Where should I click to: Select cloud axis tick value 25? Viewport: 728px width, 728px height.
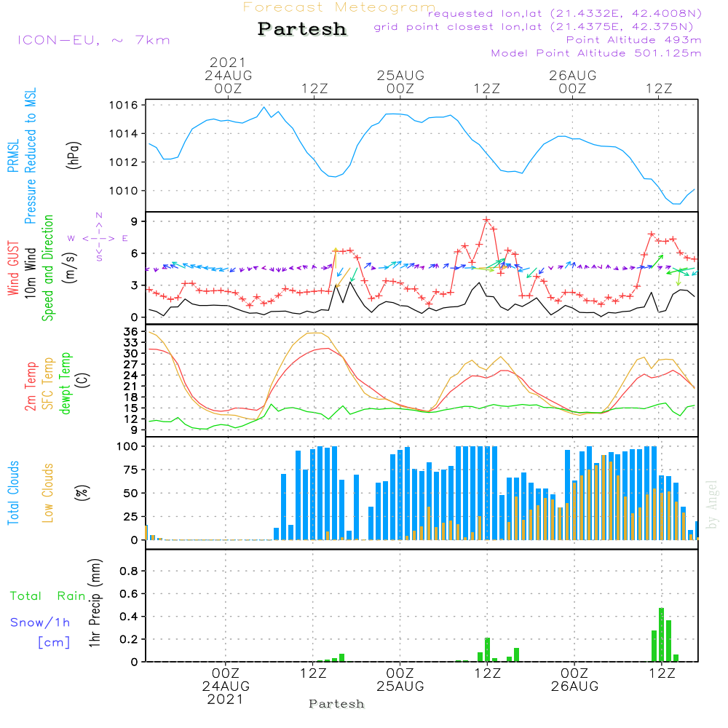pyautogui.click(x=131, y=517)
